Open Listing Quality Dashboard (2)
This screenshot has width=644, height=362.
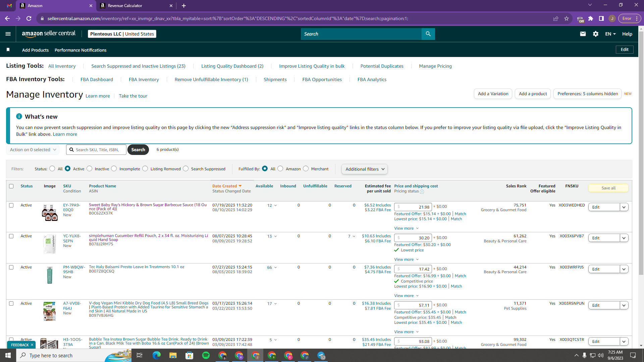(x=232, y=66)
